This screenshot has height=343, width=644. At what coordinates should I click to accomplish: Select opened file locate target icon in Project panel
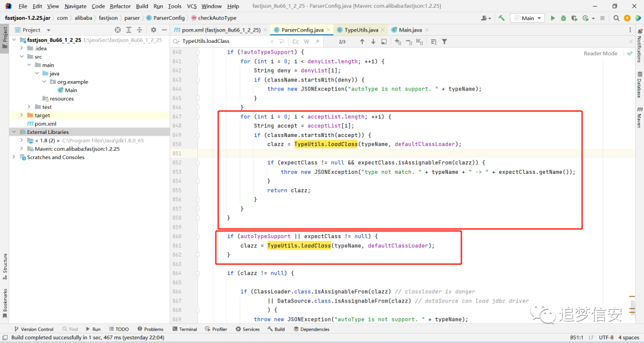(118, 30)
